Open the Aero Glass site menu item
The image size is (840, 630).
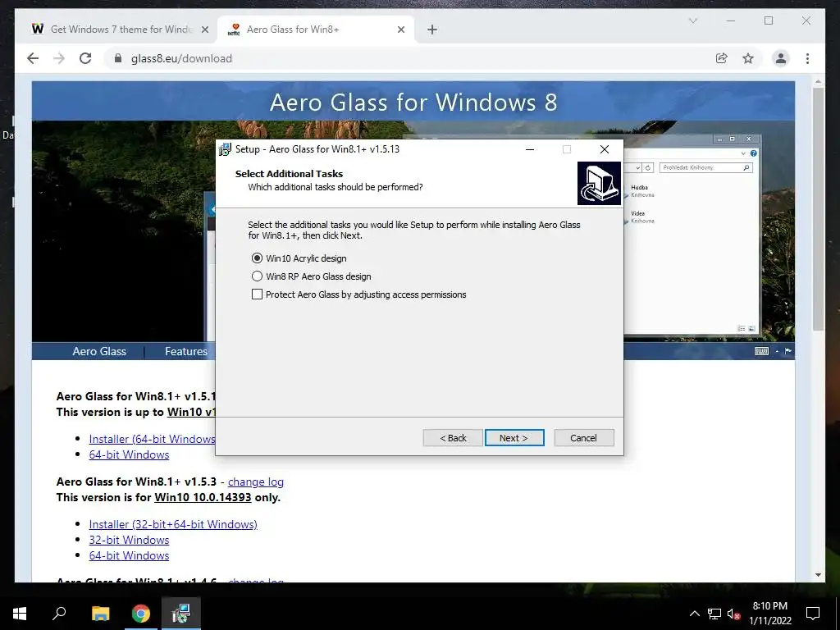pyautogui.click(x=99, y=351)
